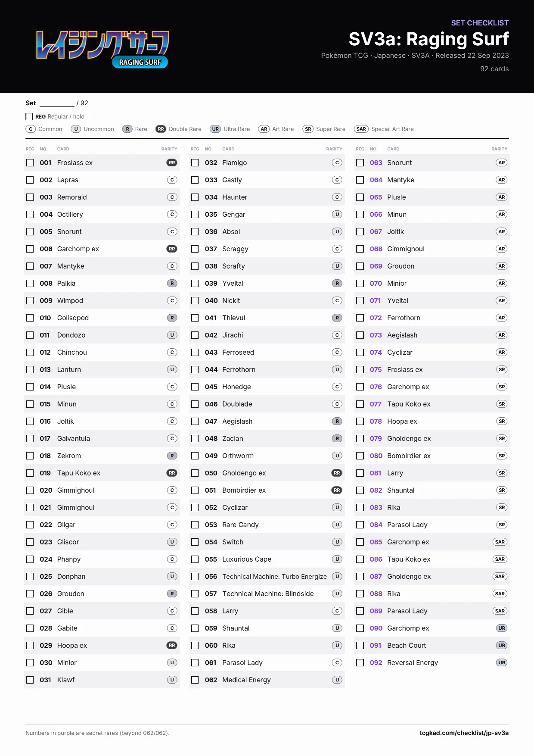Select the Technical Machine: Turbo Energize row
Screen dimensions: 534x756
(267, 576)
